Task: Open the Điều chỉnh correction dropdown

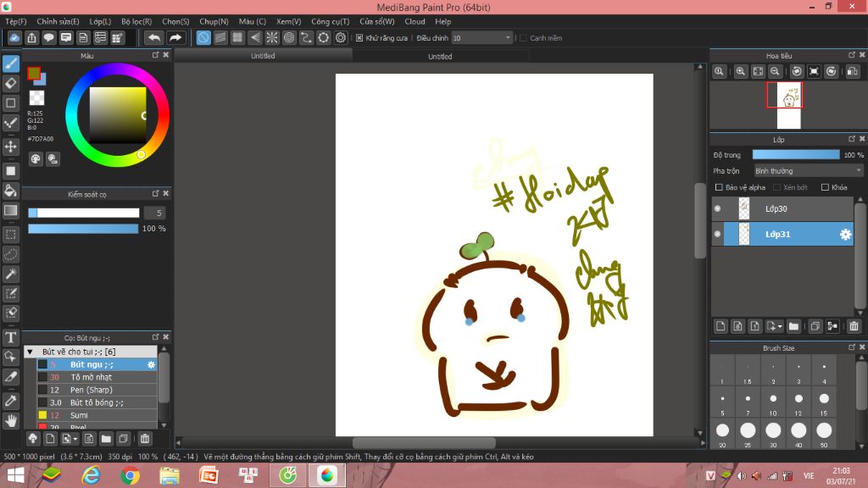Action: [481, 38]
